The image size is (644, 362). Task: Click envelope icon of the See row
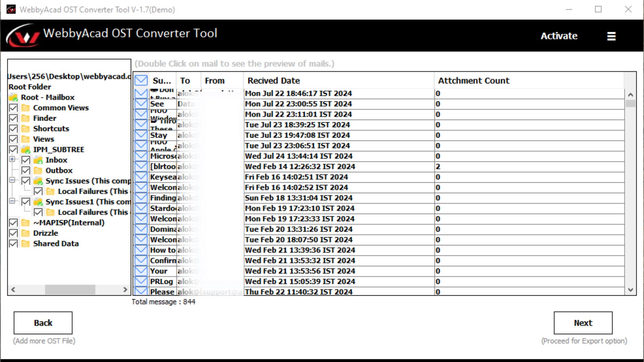click(x=141, y=104)
